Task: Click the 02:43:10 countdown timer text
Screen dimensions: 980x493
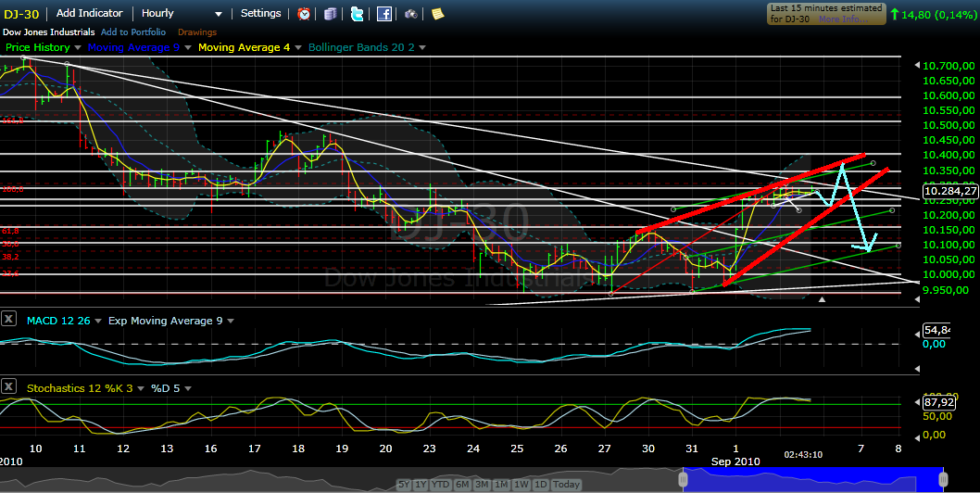Action: (x=803, y=455)
